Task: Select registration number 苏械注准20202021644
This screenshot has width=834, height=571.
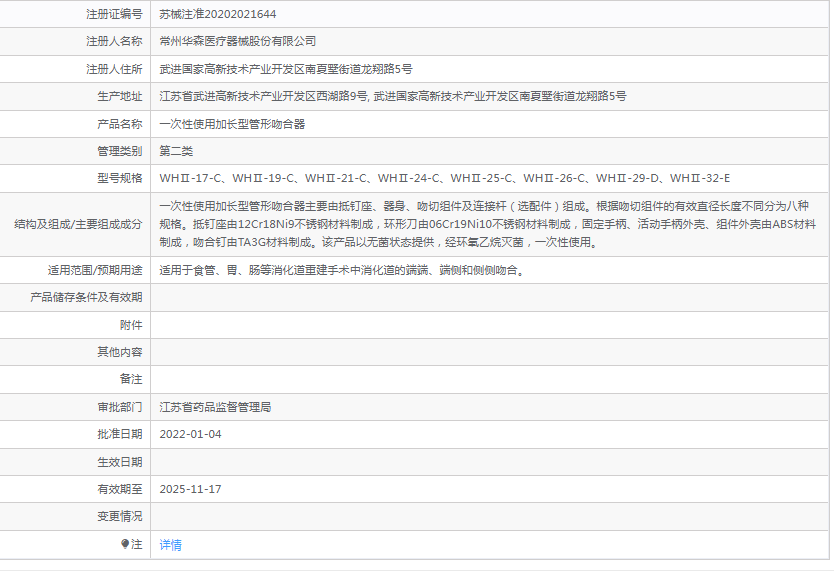Action: [218, 14]
